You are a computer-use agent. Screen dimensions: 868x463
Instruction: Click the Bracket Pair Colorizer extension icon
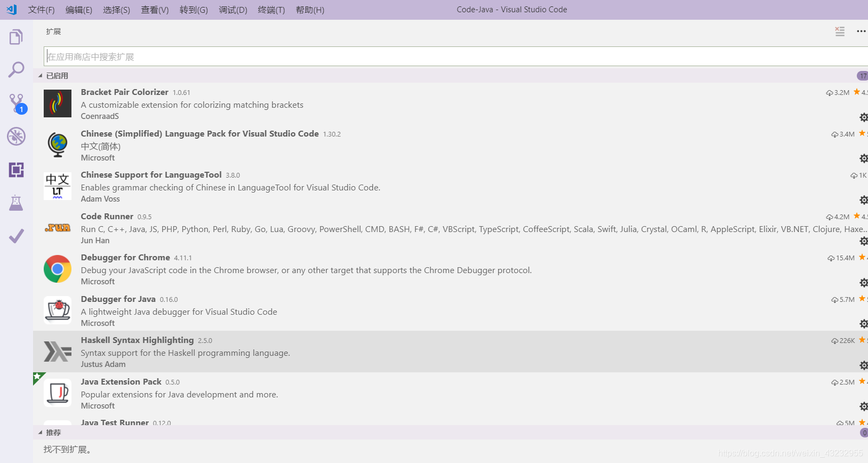58,103
